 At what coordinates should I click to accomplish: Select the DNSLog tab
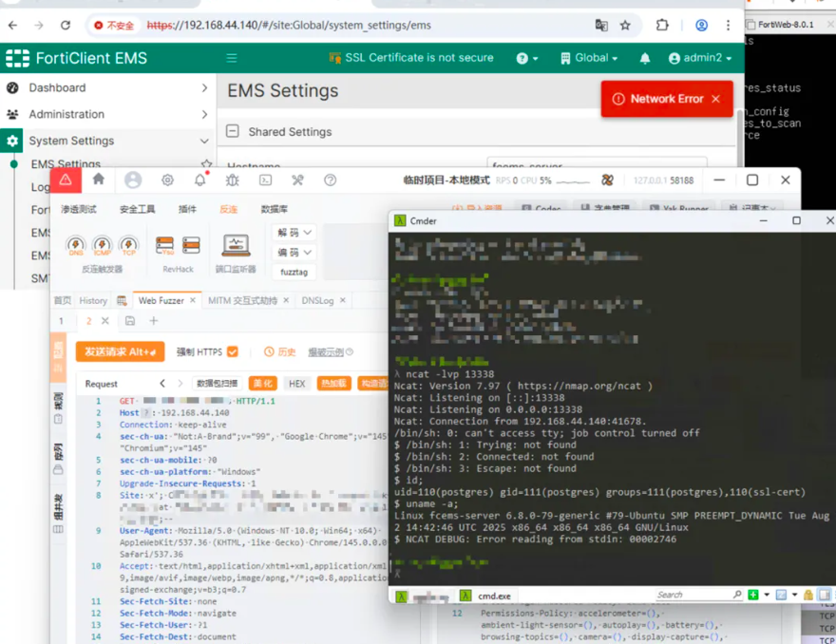point(317,301)
